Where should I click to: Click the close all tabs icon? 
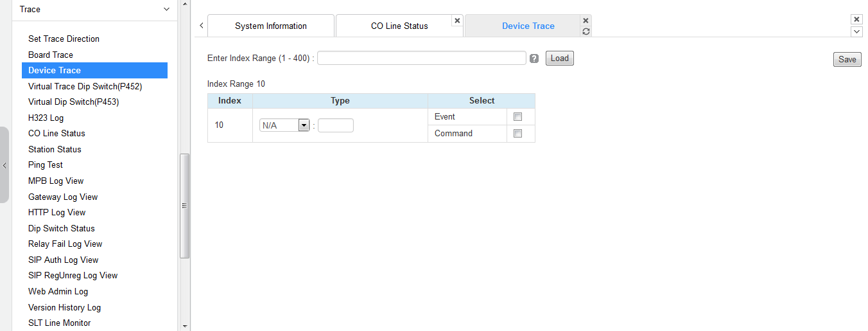tap(856, 19)
